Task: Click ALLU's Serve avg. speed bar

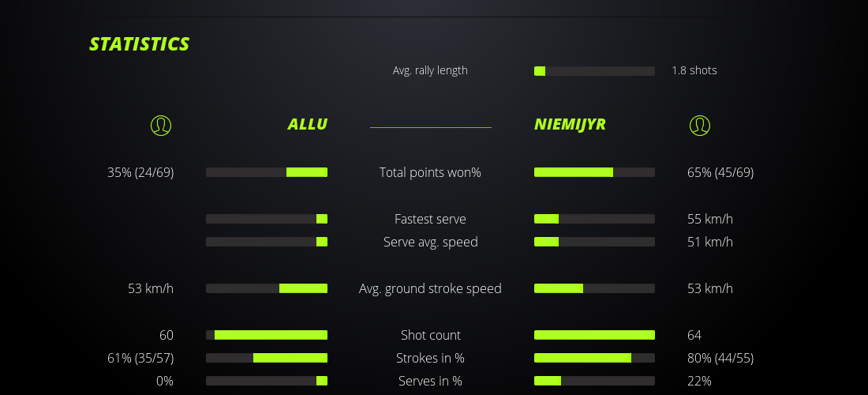Action: point(267,242)
